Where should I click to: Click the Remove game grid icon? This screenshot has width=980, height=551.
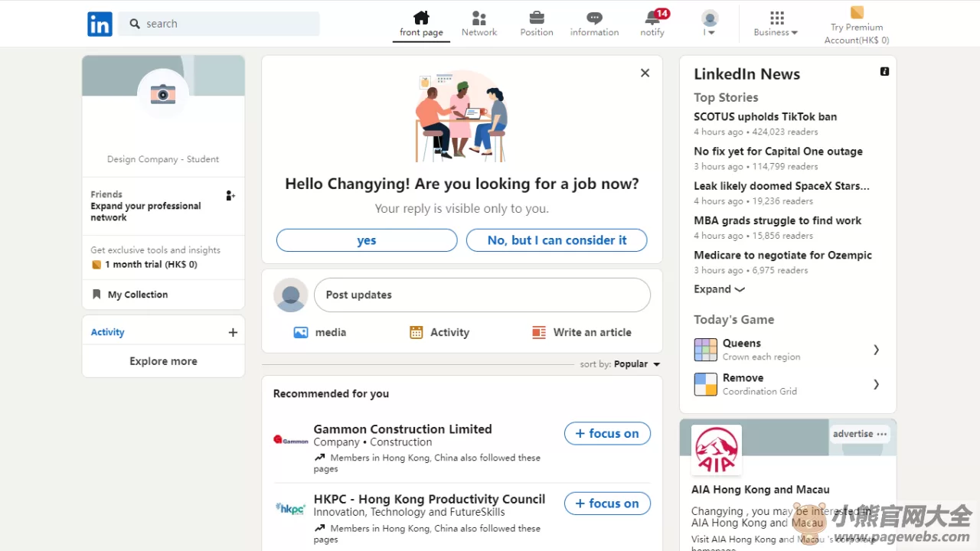pos(705,384)
